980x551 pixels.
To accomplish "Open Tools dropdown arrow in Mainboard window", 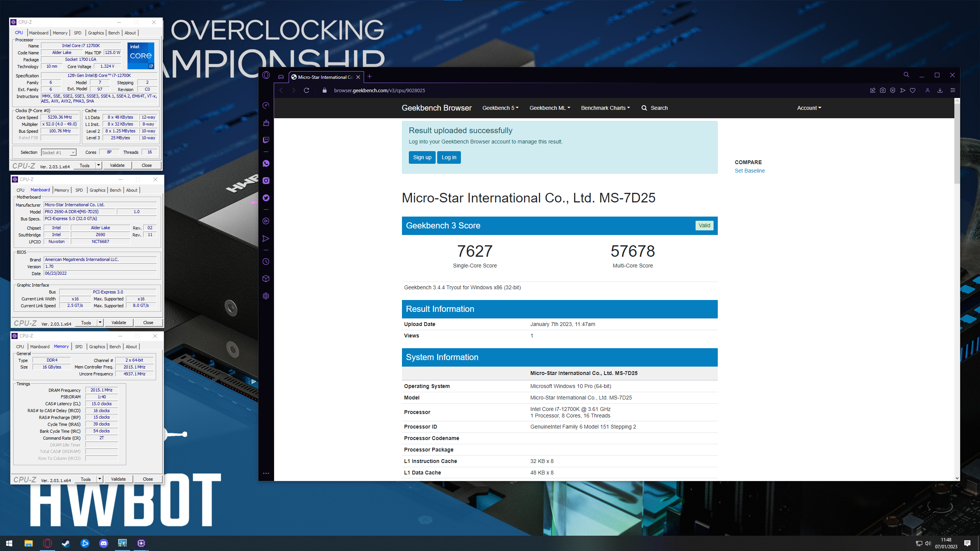I will 100,323.
